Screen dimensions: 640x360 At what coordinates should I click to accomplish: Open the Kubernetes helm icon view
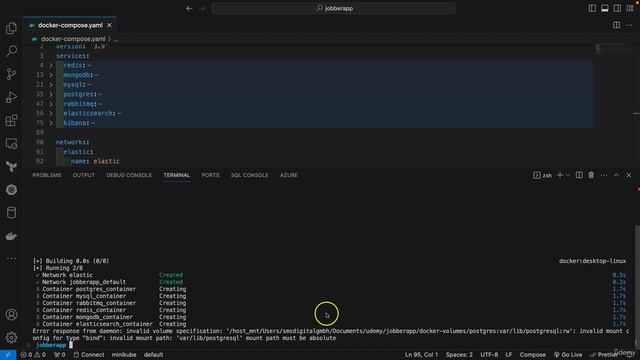point(11,190)
